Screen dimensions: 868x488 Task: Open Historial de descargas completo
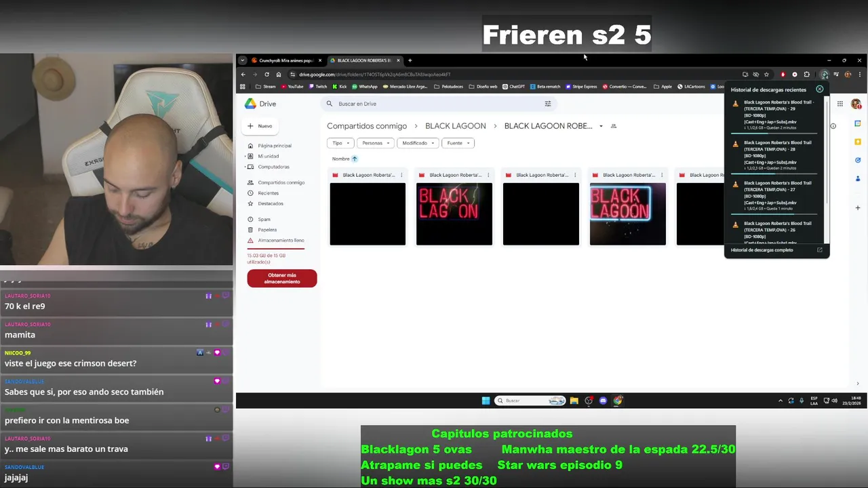pos(762,250)
